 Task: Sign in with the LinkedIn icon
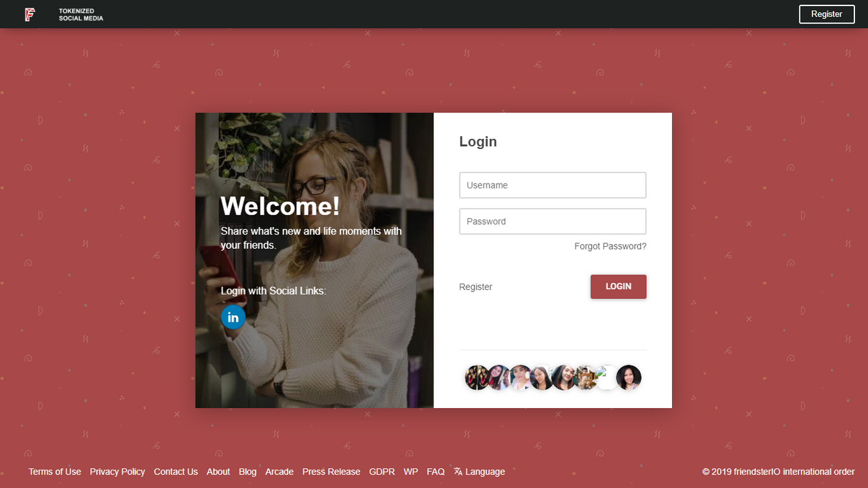click(x=233, y=317)
